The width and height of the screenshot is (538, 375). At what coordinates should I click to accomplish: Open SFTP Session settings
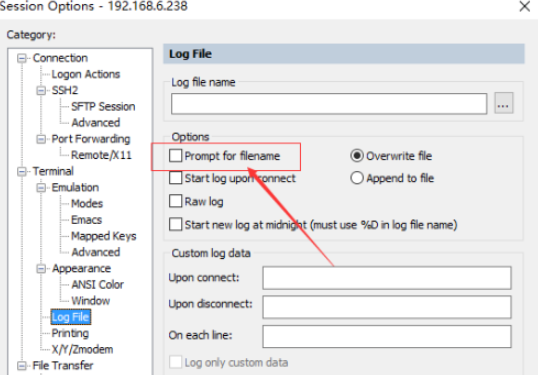point(103,107)
